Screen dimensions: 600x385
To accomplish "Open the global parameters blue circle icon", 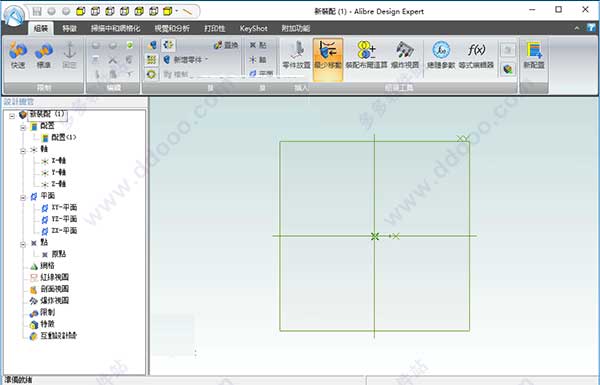I will tap(441, 55).
